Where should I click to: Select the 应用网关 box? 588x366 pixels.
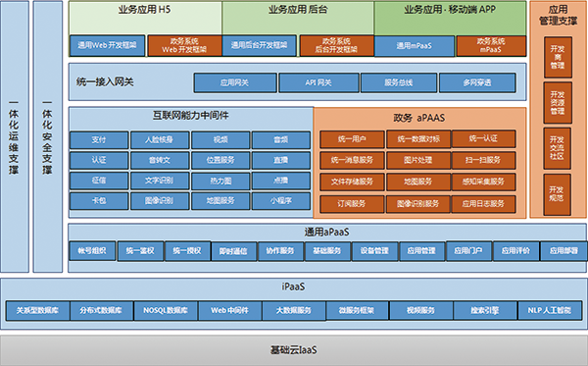pyautogui.click(x=235, y=83)
